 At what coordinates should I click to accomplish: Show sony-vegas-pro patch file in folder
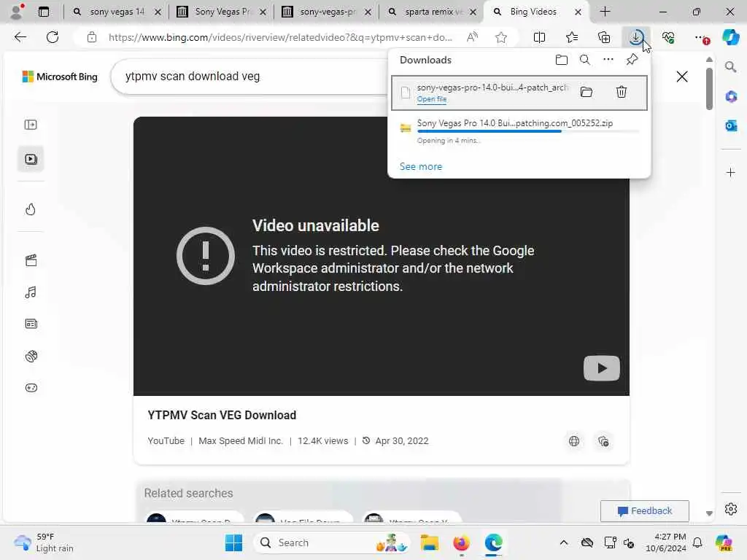(x=586, y=92)
